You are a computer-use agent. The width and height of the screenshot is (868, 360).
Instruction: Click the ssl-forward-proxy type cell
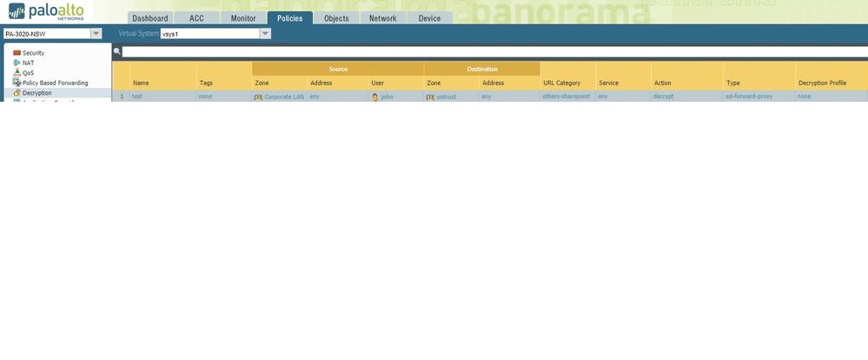[749, 97]
